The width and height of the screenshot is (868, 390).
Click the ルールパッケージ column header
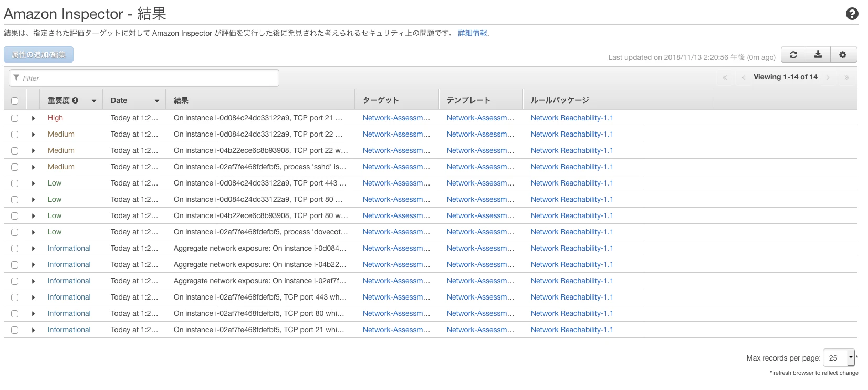[x=560, y=100]
